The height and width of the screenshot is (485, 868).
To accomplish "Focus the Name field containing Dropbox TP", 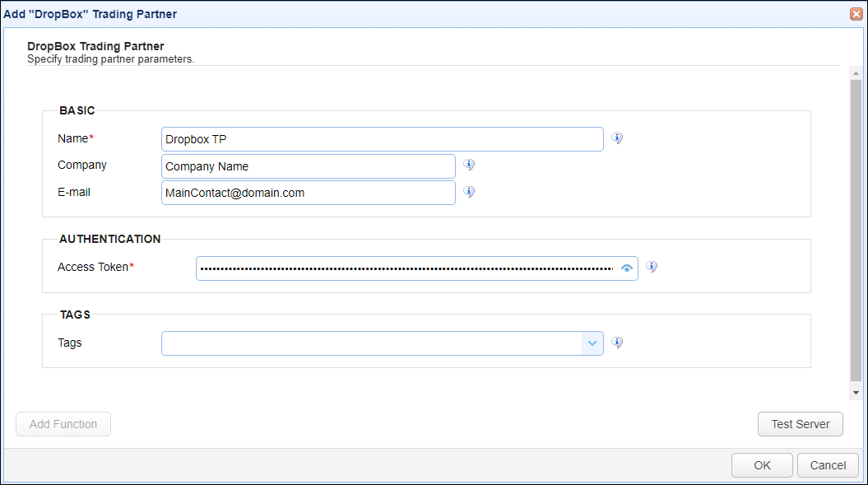I will 383,139.
